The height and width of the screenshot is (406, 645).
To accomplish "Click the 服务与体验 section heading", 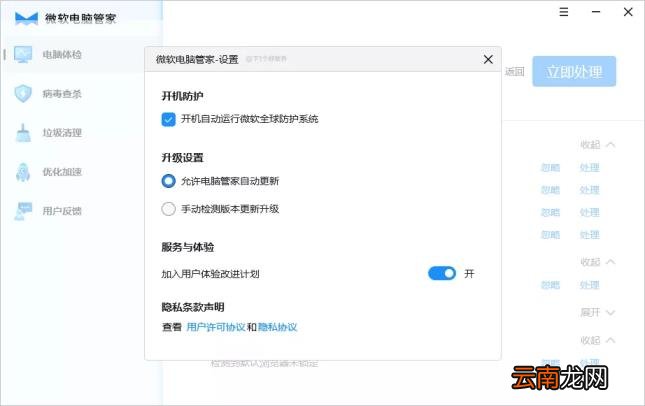I will coord(188,247).
